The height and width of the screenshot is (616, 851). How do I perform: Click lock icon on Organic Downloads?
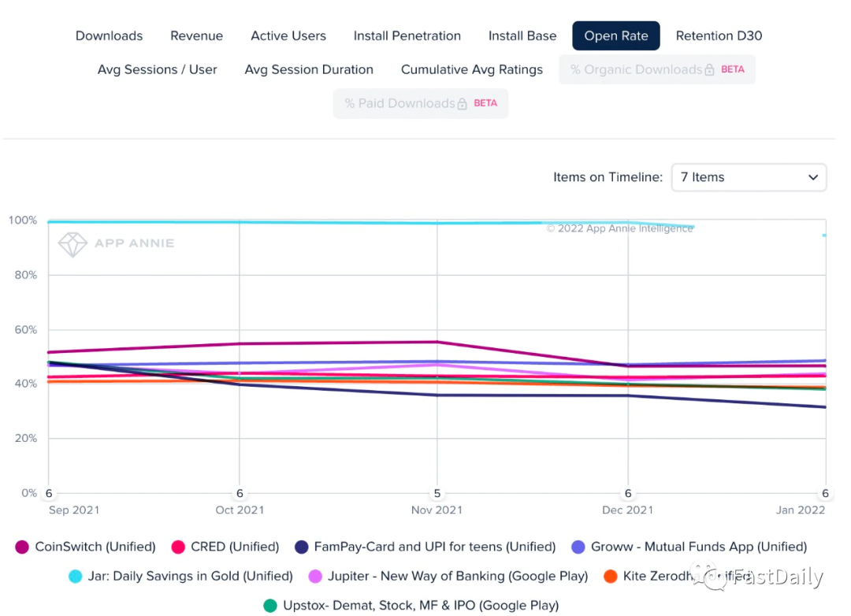pos(709,69)
